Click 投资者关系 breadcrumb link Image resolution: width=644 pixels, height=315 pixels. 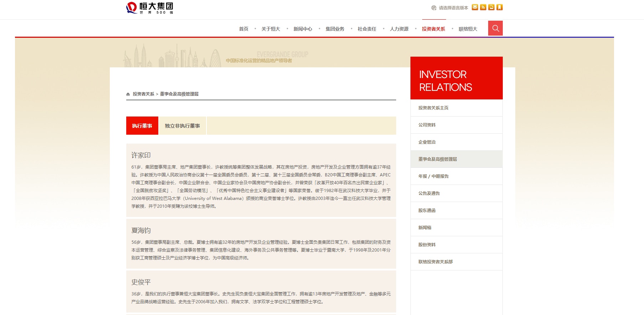tap(143, 94)
